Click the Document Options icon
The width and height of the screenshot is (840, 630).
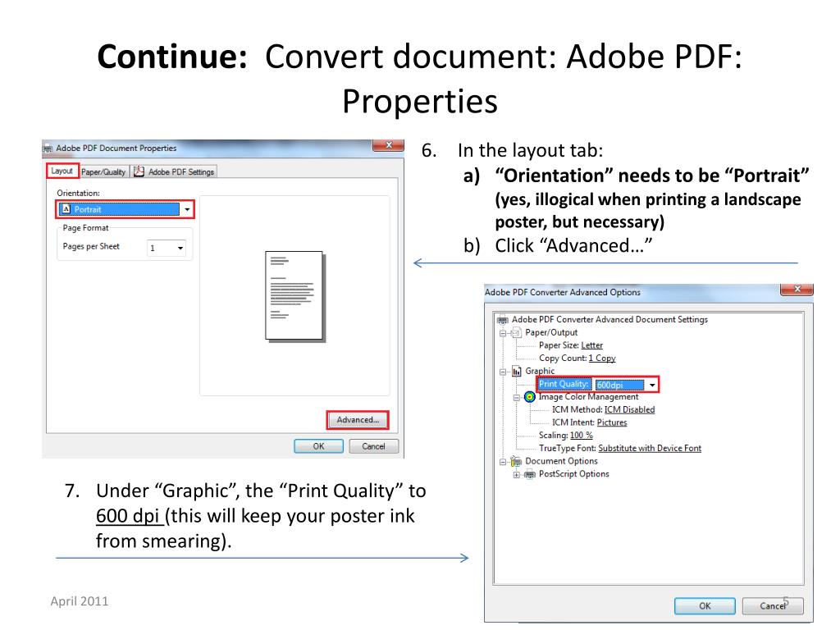point(516,461)
